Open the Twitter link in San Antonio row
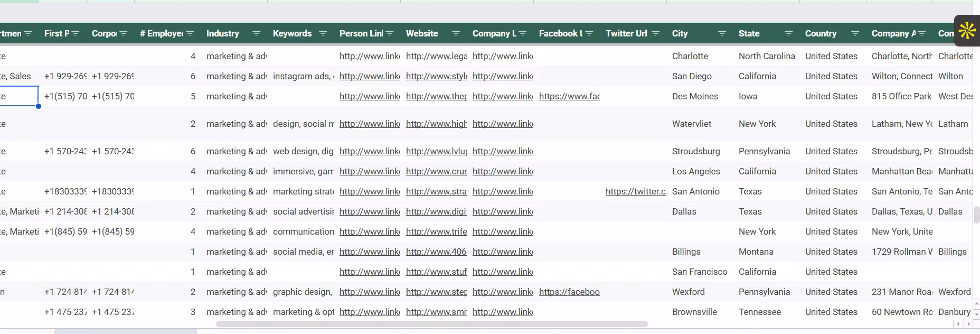The image size is (980, 334). (x=636, y=191)
